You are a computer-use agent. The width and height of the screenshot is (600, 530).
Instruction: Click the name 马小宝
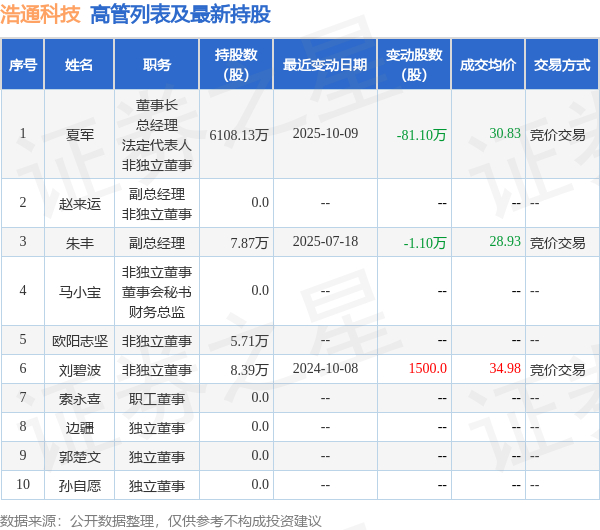point(80,292)
